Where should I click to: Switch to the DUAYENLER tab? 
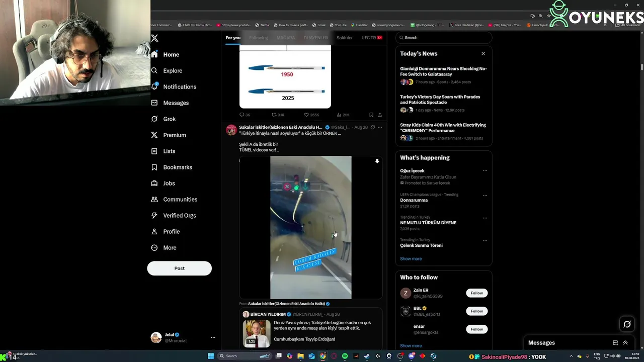(315, 38)
